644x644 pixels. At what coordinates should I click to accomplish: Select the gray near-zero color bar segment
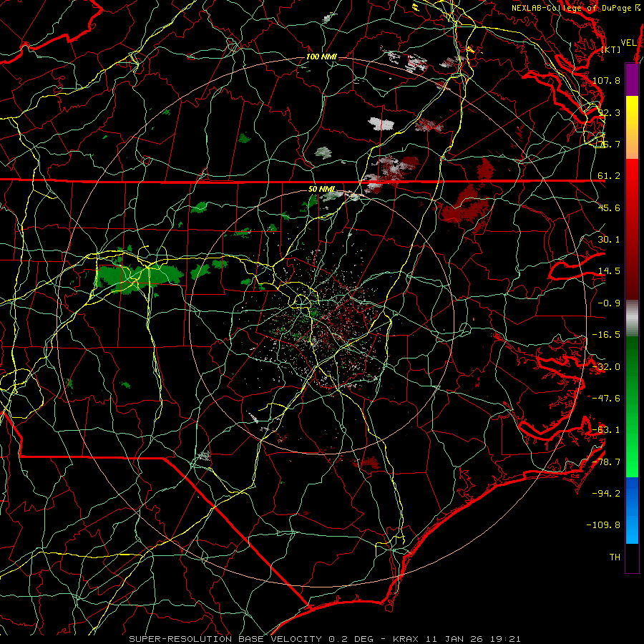632,318
